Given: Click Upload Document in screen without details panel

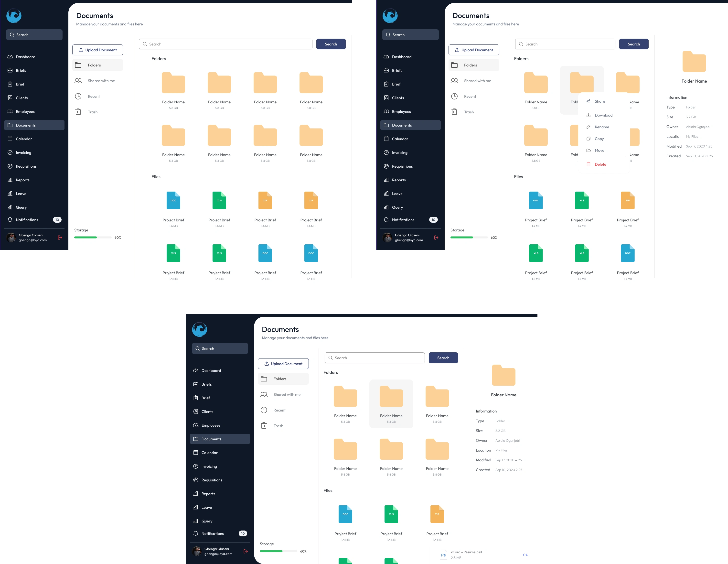Looking at the screenshot, I should point(98,50).
